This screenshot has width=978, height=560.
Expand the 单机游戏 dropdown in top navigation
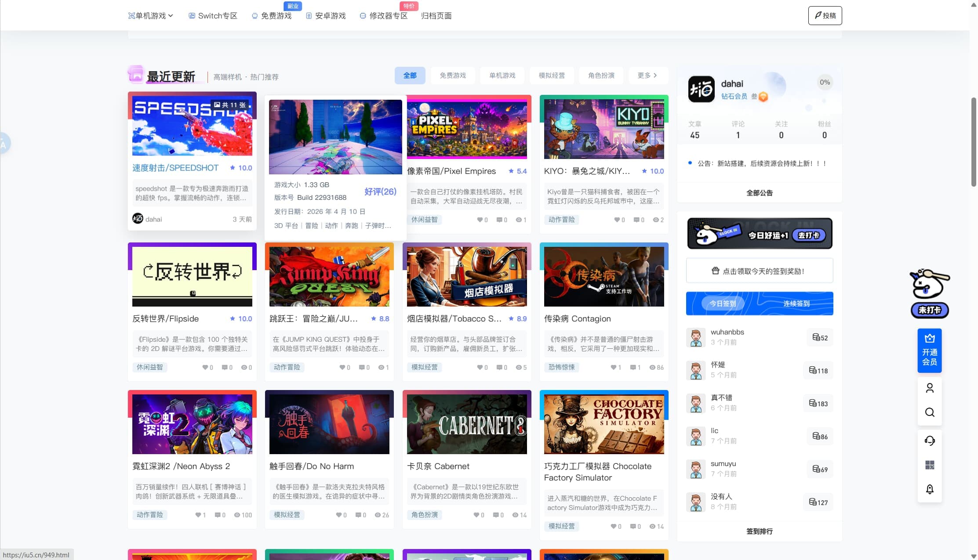(x=151, y=16)
